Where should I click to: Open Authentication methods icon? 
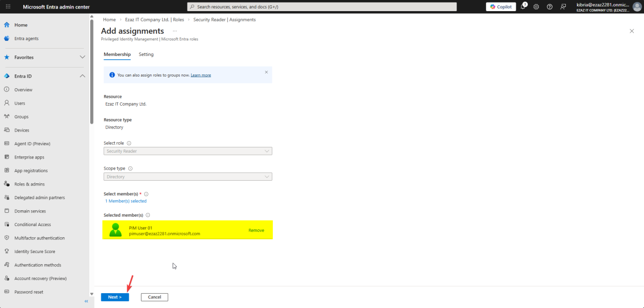click(7, 265)
